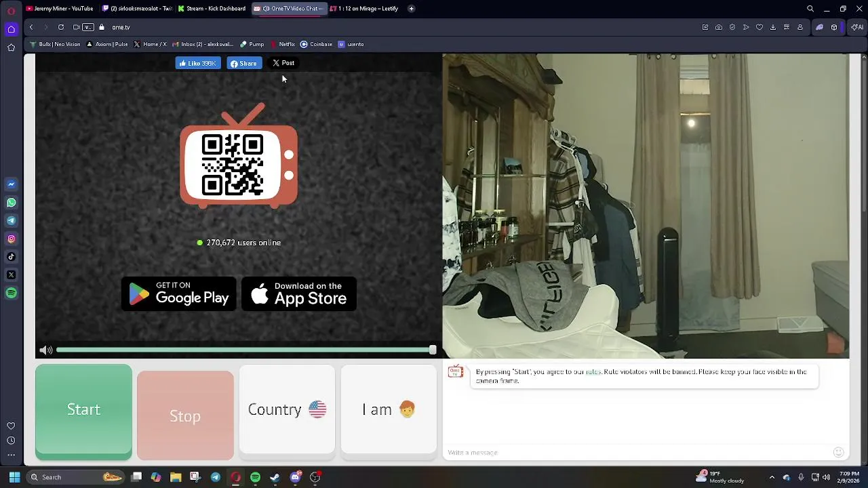Screen dimensions: 868x488
Task: Open the tab search magnifier icon
Action: click(x=810, y=9)
